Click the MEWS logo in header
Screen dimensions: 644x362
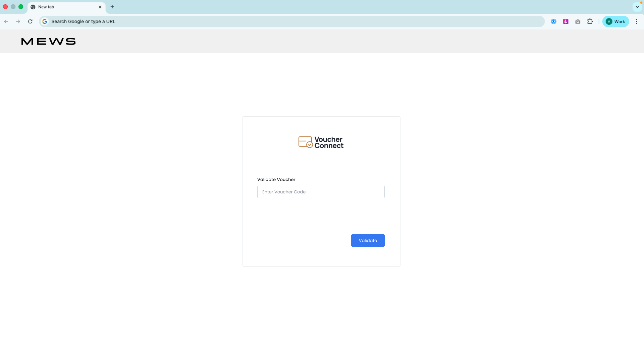[x=48, y=41]
